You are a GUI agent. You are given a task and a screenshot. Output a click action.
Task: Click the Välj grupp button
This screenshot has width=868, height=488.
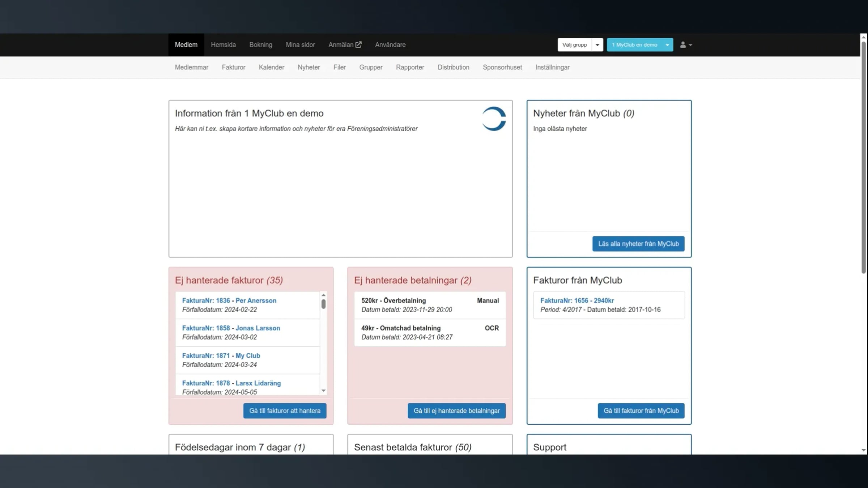click(575, 45)
